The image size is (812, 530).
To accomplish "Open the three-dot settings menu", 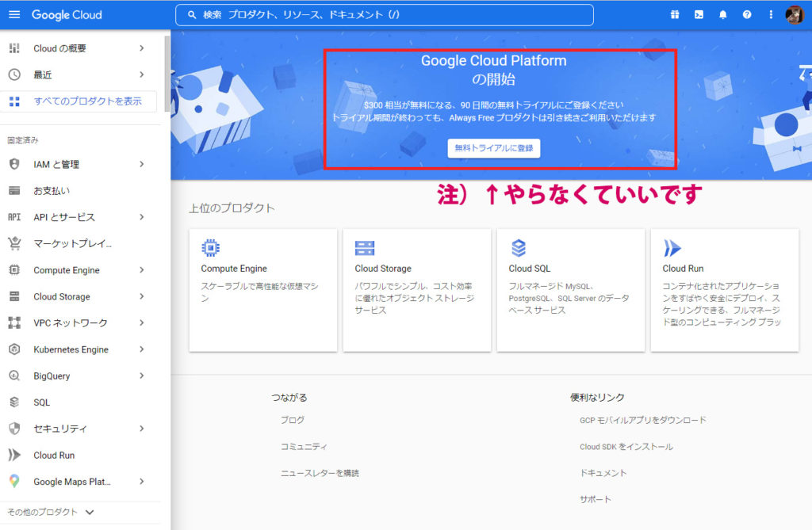I will 771,14.
